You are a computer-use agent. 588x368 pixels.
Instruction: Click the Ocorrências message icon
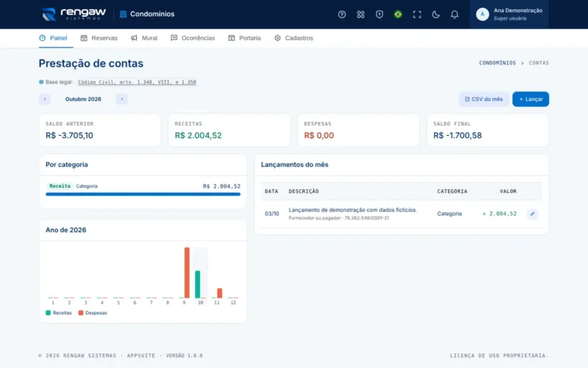(x=174, y=38)
